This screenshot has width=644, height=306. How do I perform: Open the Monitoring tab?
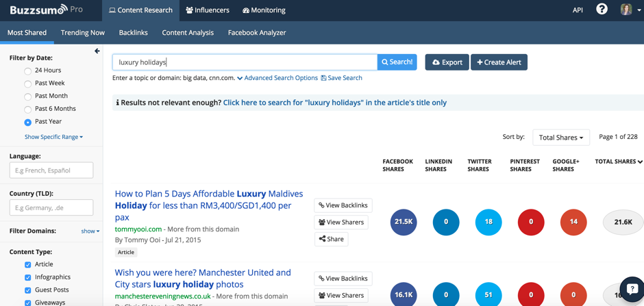(264, 10)
